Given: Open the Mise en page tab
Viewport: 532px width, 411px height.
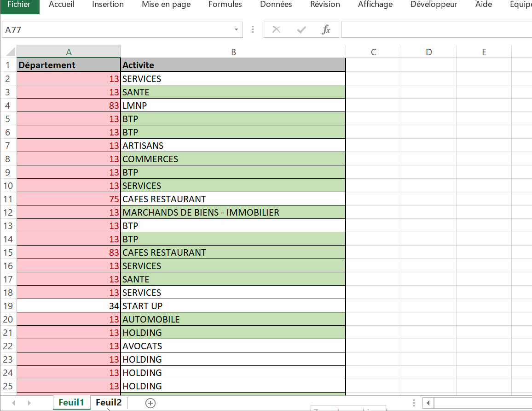Looking at the screenshot, I should pos(166,5).
